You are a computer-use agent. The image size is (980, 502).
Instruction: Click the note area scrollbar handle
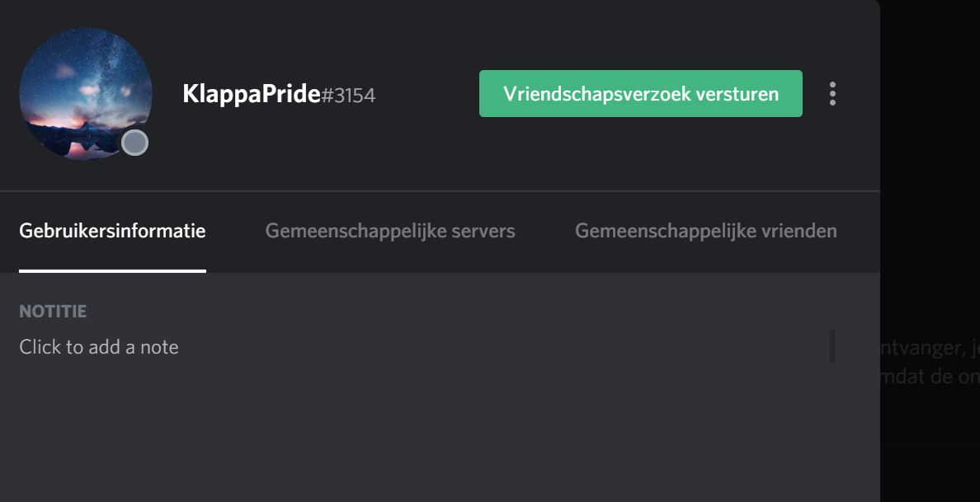click(x=832, y=345)
